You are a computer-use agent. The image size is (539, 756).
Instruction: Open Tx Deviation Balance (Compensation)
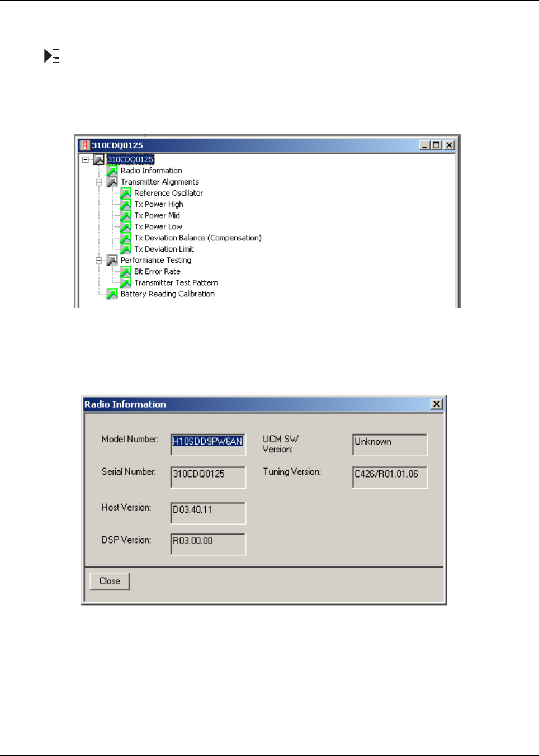[198, 238]
